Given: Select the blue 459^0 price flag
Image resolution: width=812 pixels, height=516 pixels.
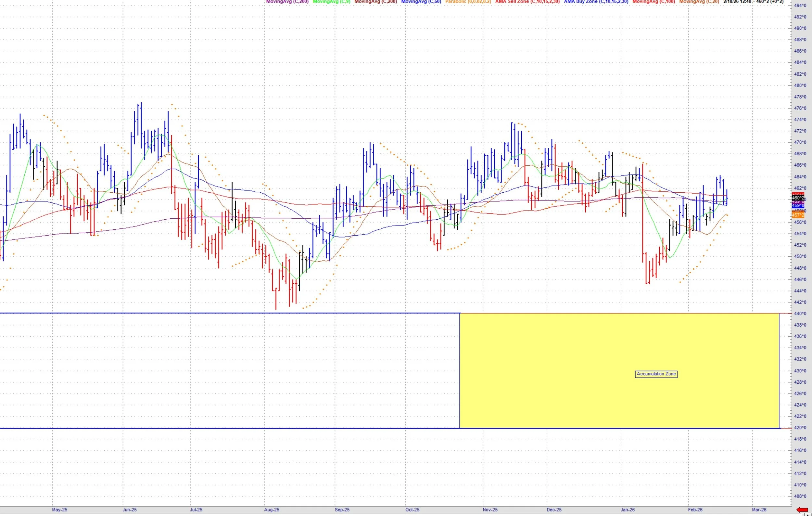Looking at the screenshot, I should pyautogui.click(x=798, y=206).
